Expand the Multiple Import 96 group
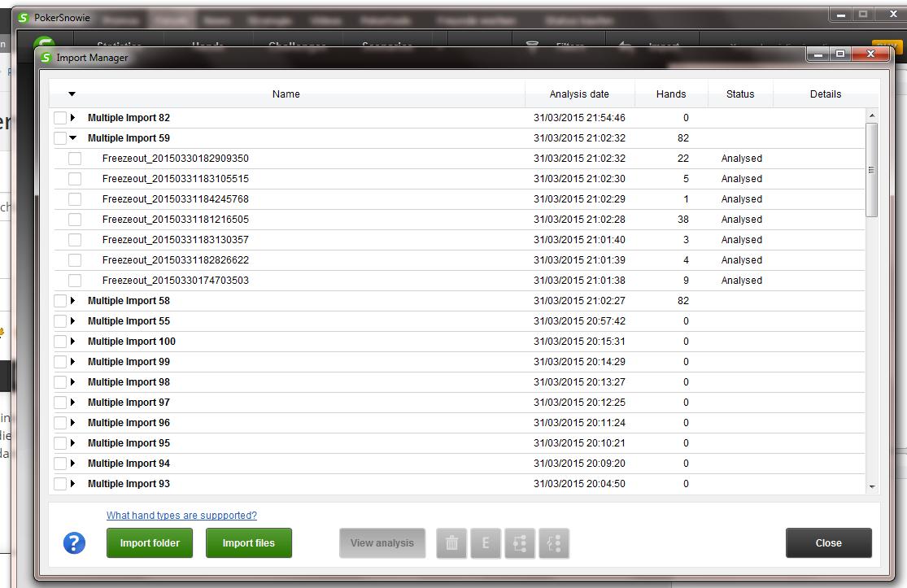This screenshot has height=588, width=907. point(73,423)
